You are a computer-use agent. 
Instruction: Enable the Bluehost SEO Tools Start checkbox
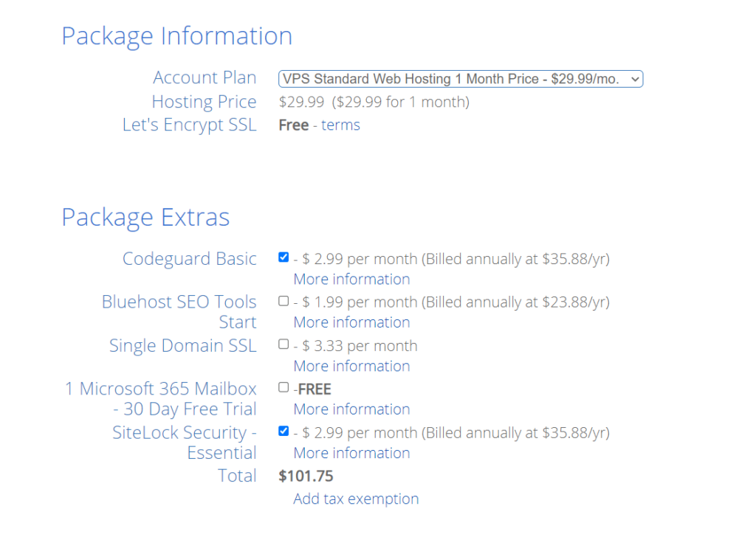283,301
